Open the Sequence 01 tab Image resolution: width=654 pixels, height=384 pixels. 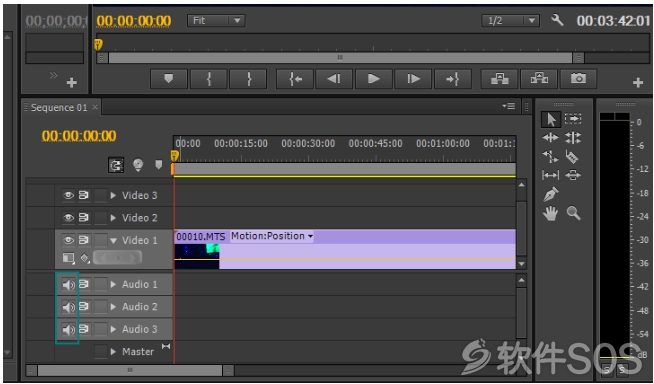(59, 108)
